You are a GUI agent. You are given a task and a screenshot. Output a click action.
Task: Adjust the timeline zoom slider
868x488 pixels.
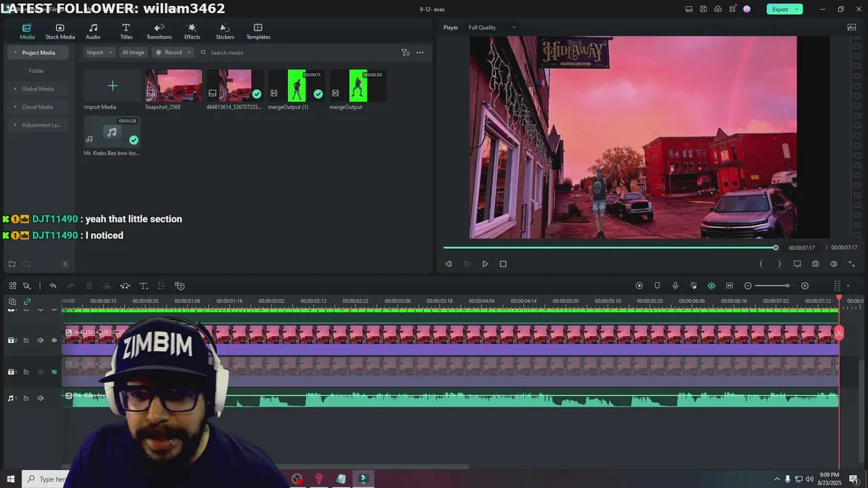pos(787,285)
